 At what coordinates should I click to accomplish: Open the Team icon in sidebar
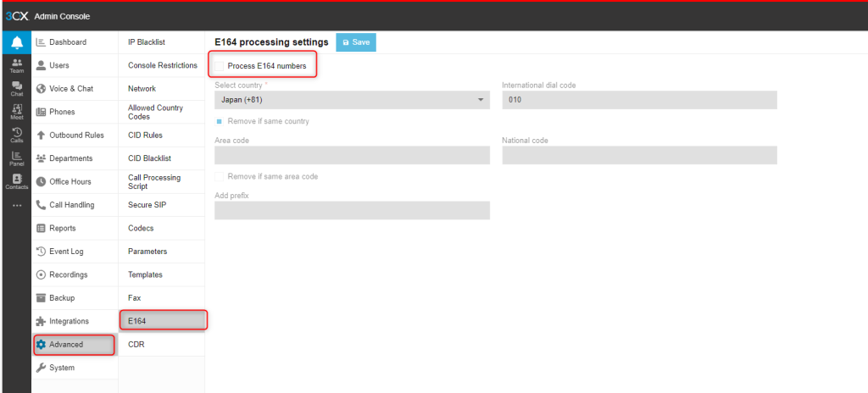[x=17, y=65]
